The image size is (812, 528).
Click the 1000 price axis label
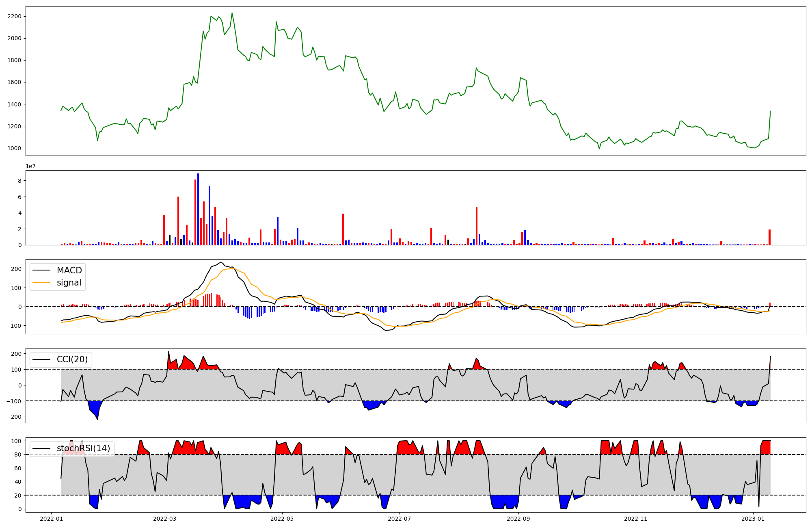[15, 148]
